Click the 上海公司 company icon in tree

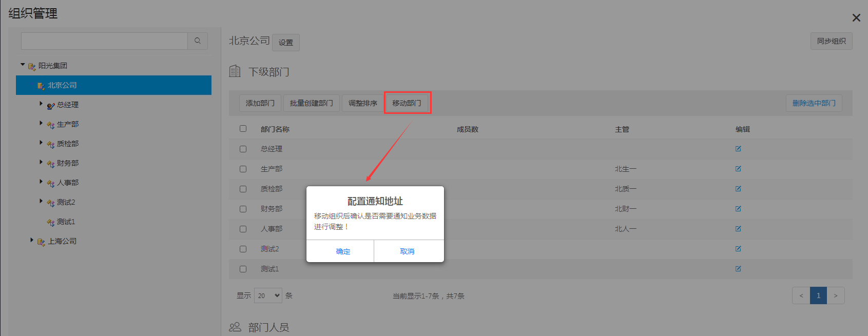click(41, 242)
